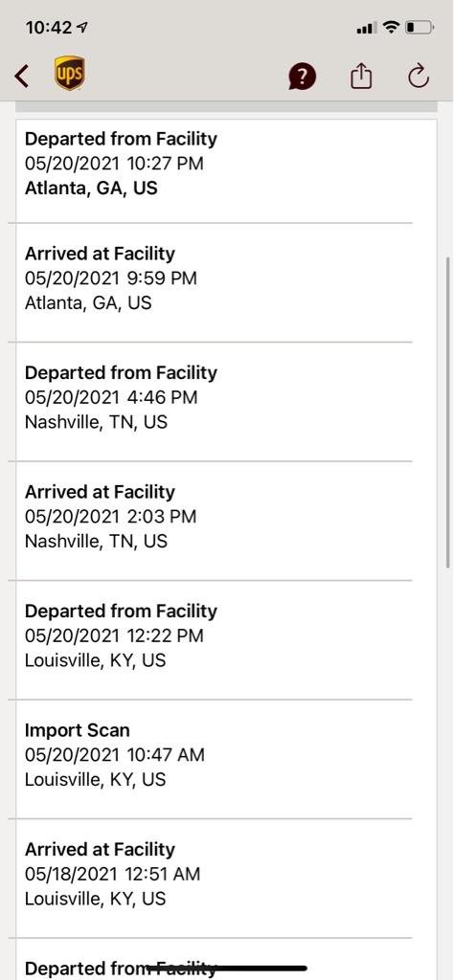Select Arrived at Facility Atlanta 9:59 PM entry
The width and height of the screenshot is (454, 980).
pos(214,282)
